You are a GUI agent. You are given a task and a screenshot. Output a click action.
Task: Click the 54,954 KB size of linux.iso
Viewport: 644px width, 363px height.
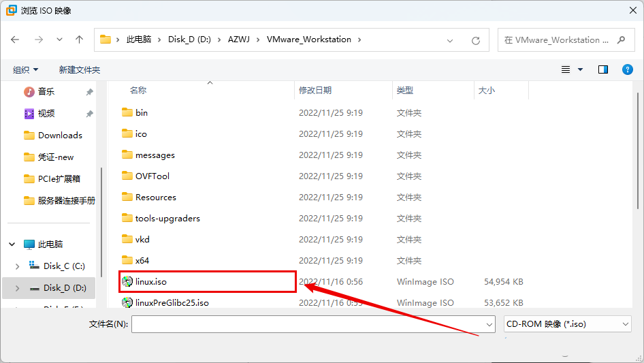point(504,281)
